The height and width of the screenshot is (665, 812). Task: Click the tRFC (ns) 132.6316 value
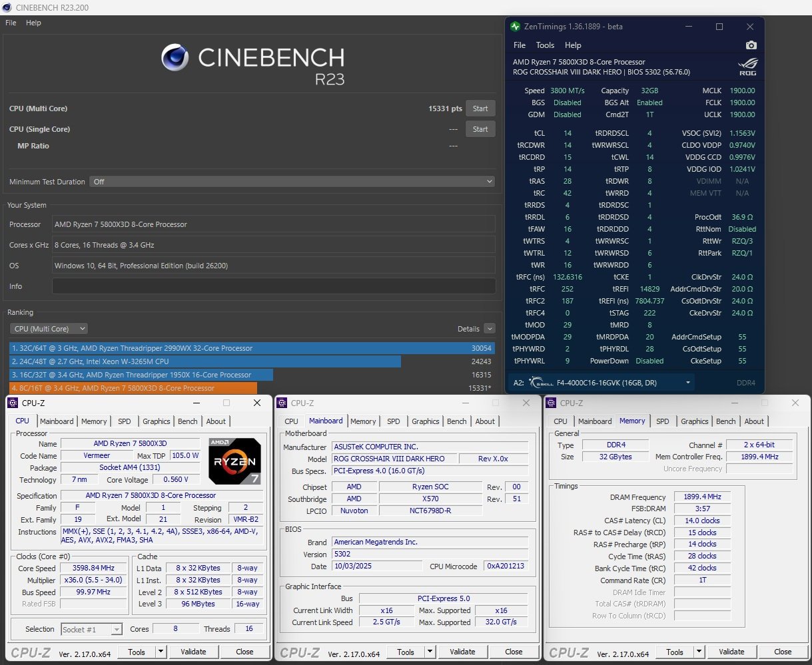coord(568,277)
